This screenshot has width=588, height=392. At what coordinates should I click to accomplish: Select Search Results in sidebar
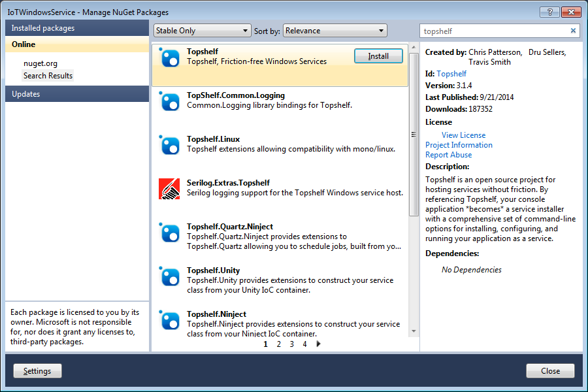pyautogui.click(x=48, y=76)
